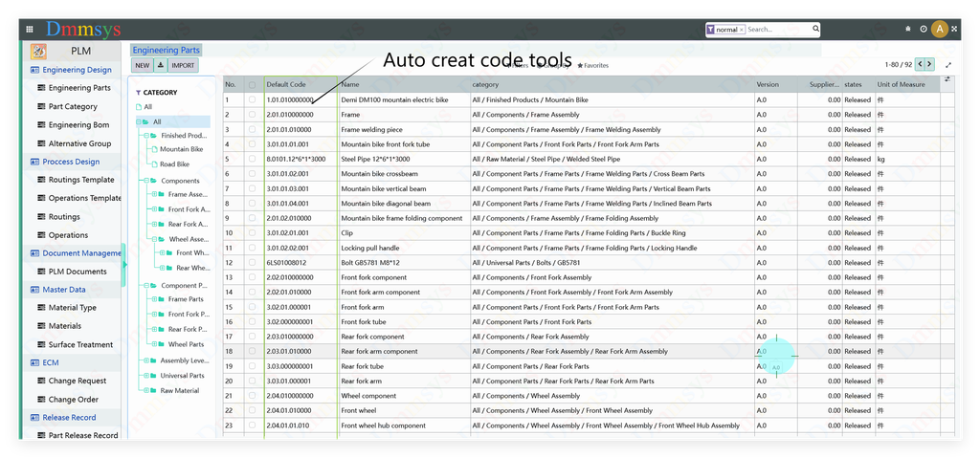
Task: Open Alternative Group menu item
Action: [x=80, y=143]
